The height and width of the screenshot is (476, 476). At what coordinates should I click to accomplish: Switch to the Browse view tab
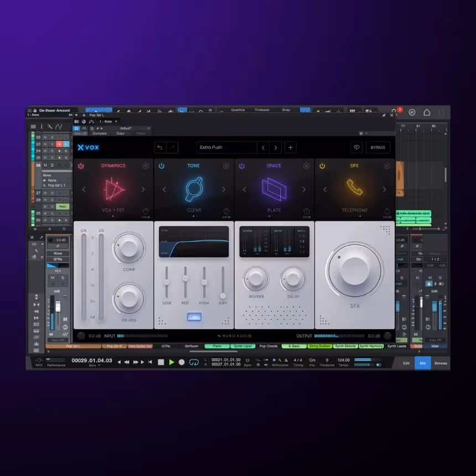pyautogui.click(x=441, y=363)
